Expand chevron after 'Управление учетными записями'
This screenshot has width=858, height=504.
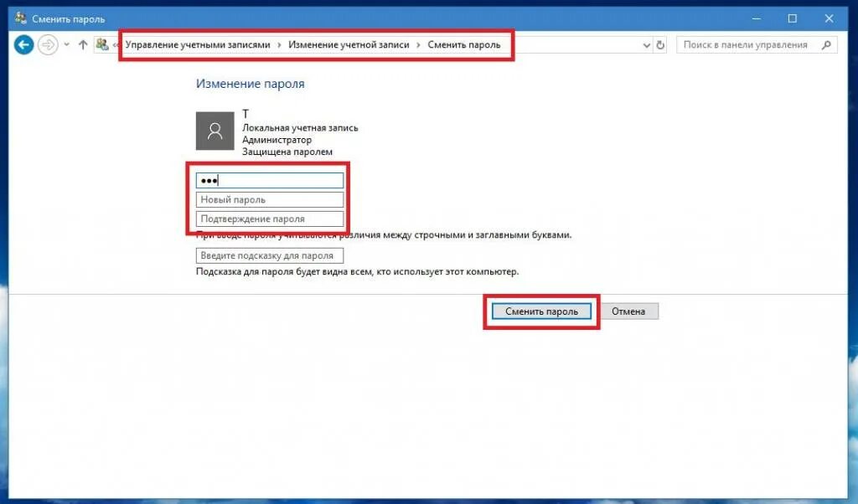pyautogui.click(x=279, y=45)
